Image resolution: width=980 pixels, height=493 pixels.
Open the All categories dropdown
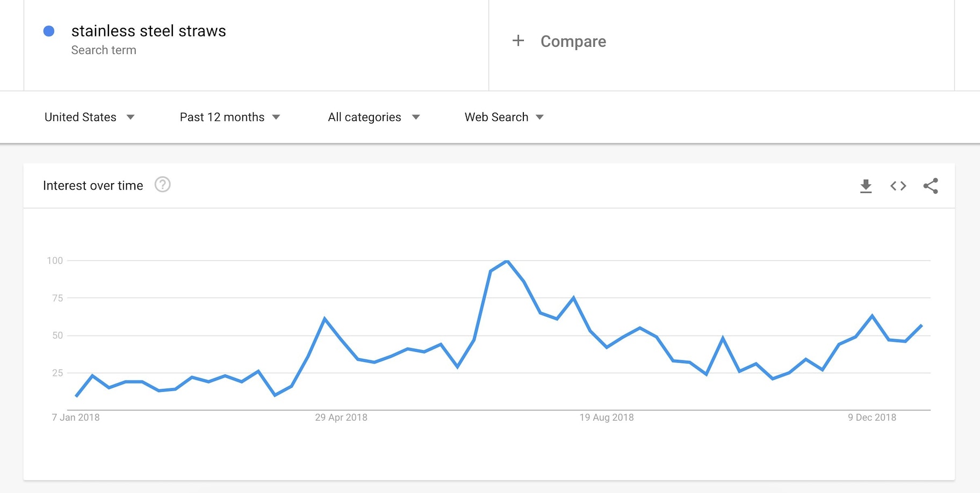373,117
